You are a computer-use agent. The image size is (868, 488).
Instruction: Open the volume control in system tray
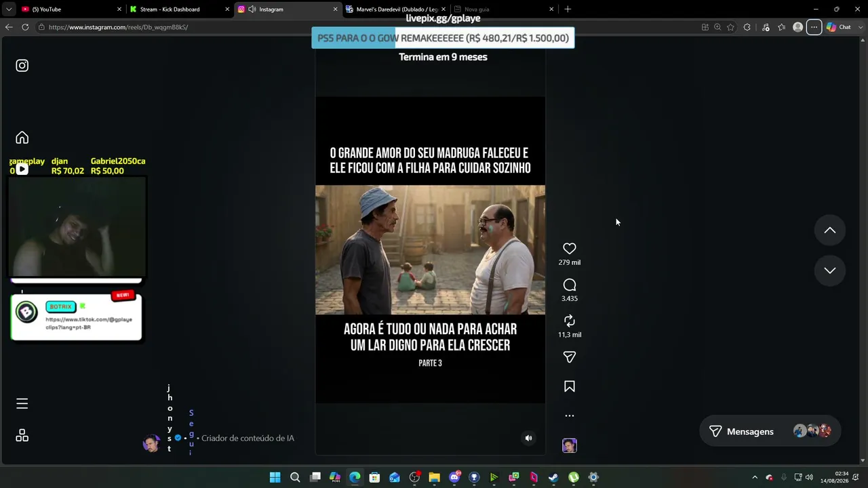(809, 477)
